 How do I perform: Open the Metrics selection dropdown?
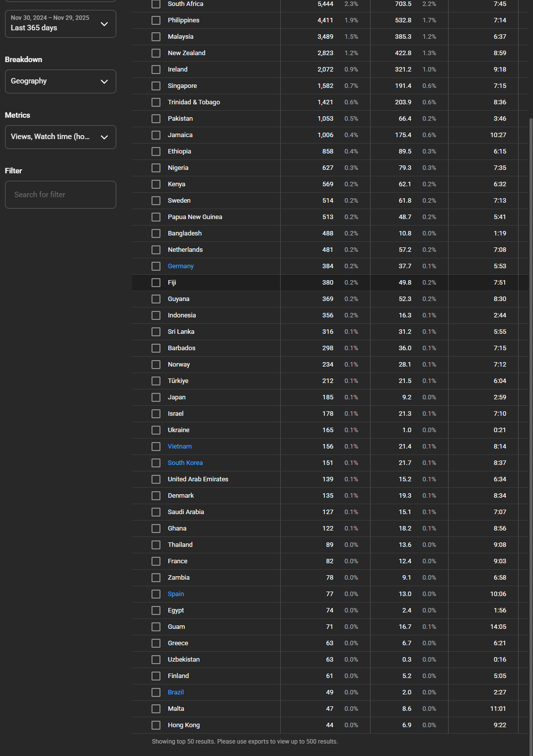coord(60,137)
